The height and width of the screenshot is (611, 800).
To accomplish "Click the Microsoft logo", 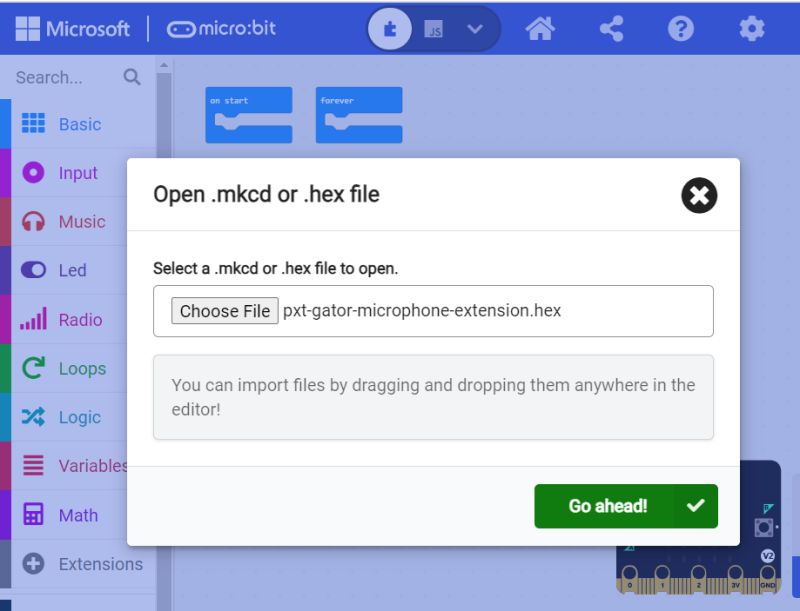I will (72, 29).
